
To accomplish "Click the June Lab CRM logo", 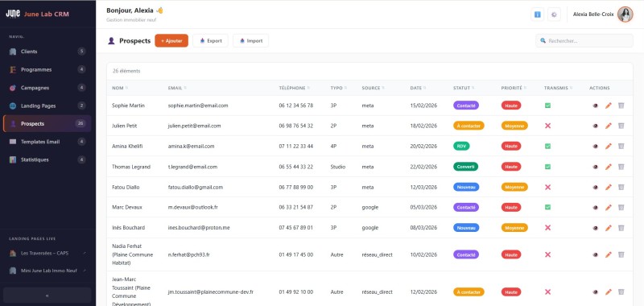I will 13,14.
